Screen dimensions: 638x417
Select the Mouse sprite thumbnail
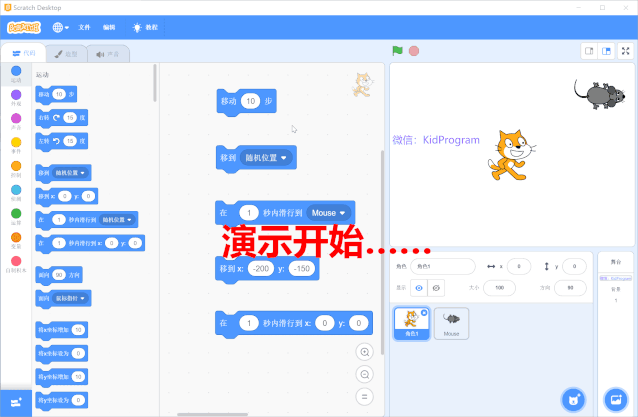click(452, 321)
